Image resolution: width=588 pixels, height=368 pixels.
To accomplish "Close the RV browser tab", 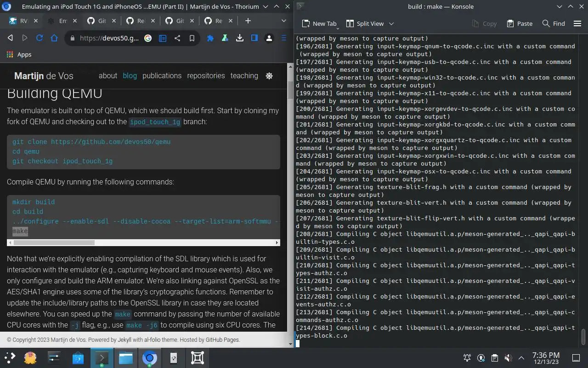I will coord(35,21).
